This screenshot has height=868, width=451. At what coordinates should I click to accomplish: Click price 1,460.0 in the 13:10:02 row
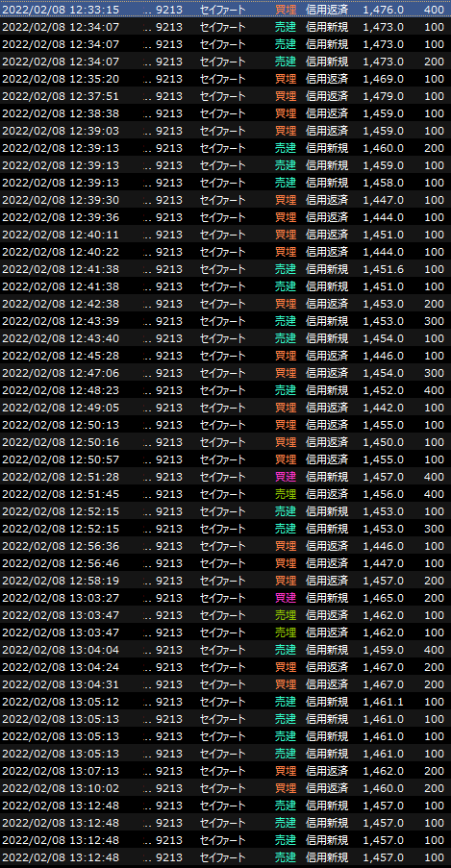(384, 788)
